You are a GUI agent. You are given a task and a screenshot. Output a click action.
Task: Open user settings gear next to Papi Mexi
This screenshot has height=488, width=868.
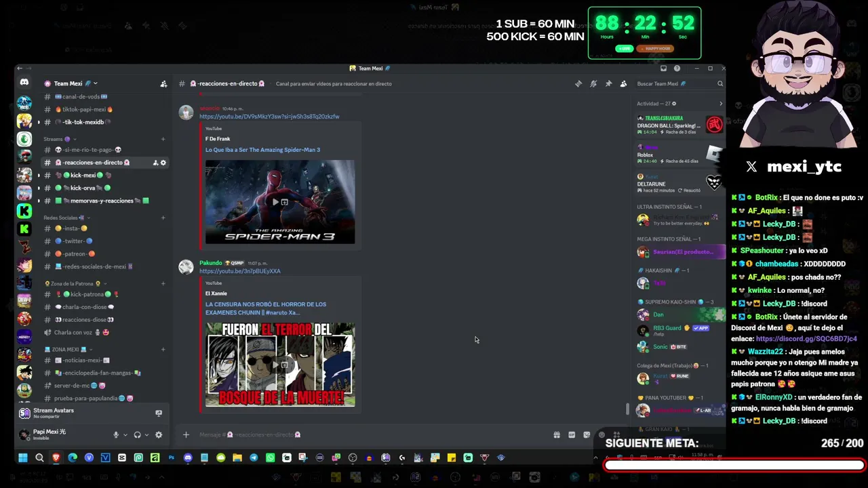[159, 435]
